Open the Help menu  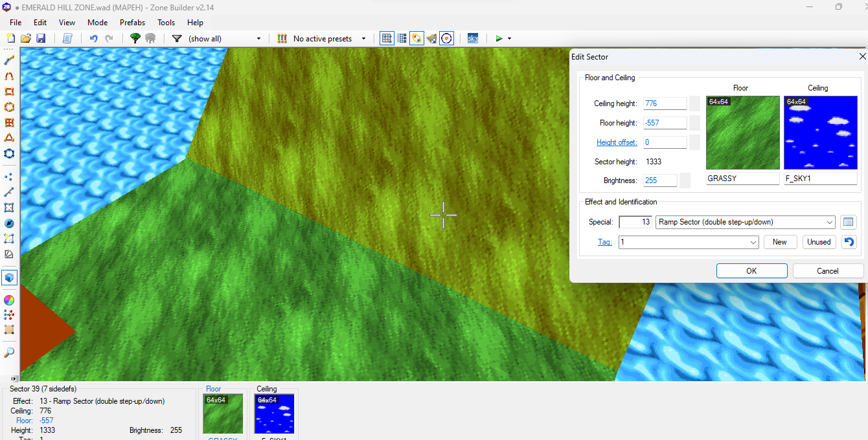(x=195, y=23)
